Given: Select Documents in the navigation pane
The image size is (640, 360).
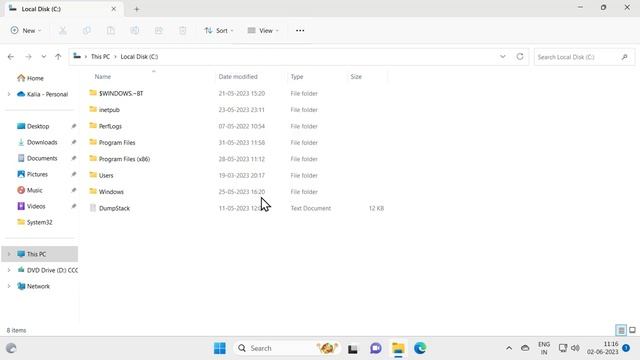Looking at the screenshot, I should tap(38, 158).
